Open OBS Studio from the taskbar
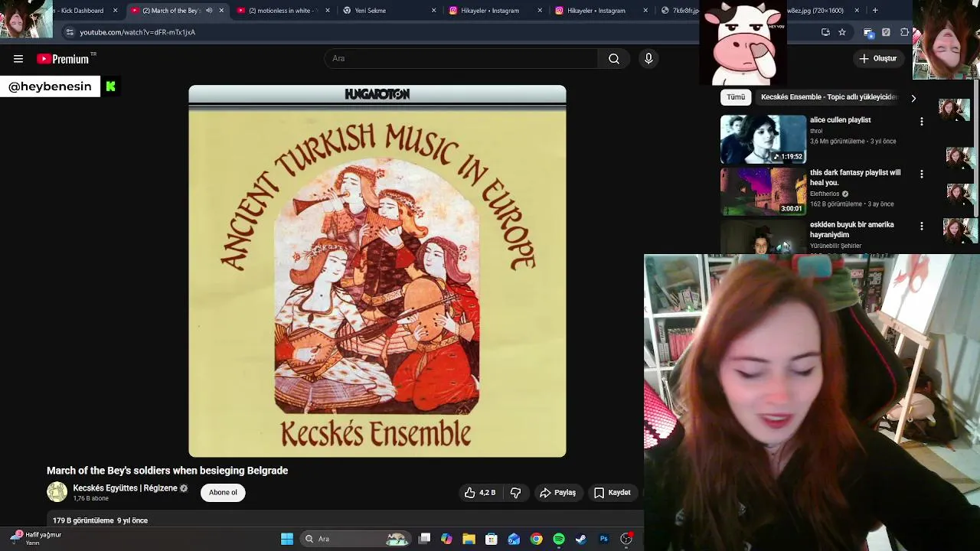 (626, 540)
